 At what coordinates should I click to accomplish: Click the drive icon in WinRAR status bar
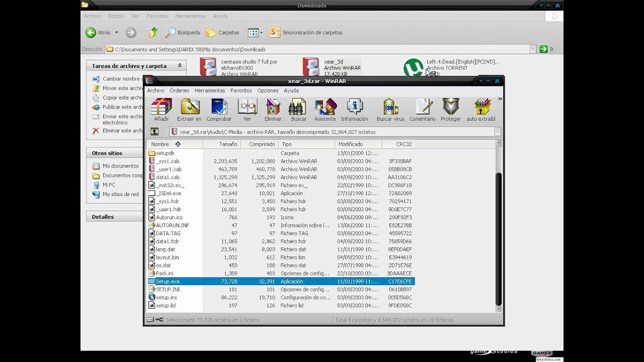point(150,320)
